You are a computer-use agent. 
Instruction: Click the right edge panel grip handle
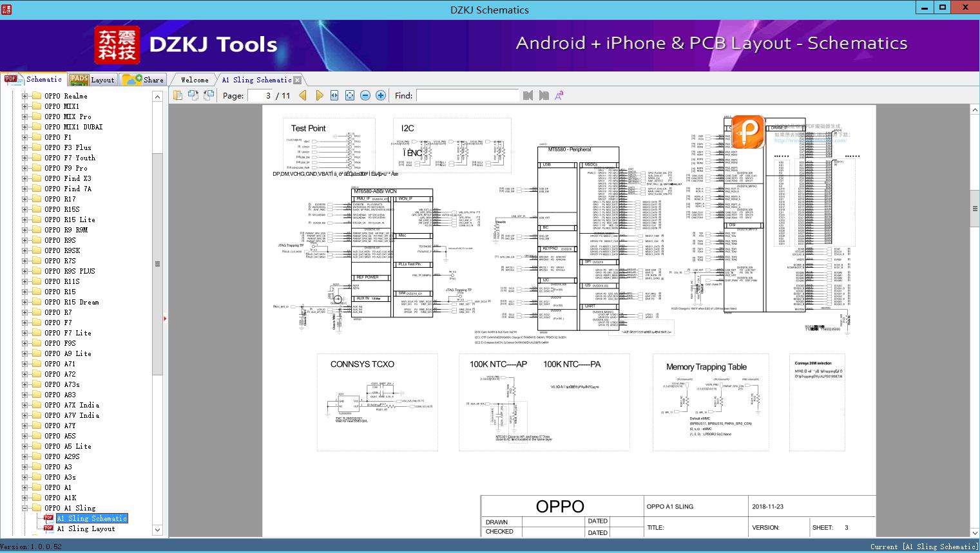coord(975,209)
